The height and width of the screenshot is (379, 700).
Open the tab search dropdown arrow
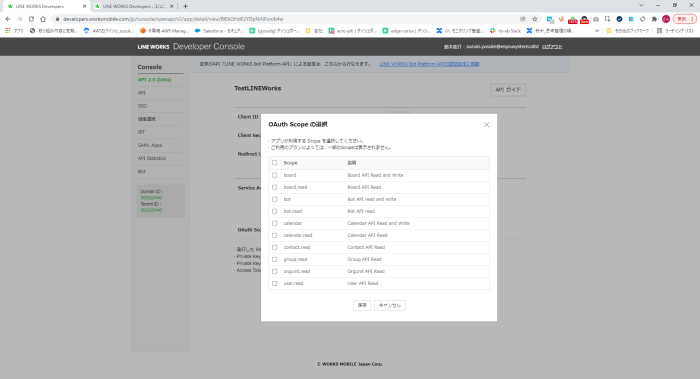(641, 5)
